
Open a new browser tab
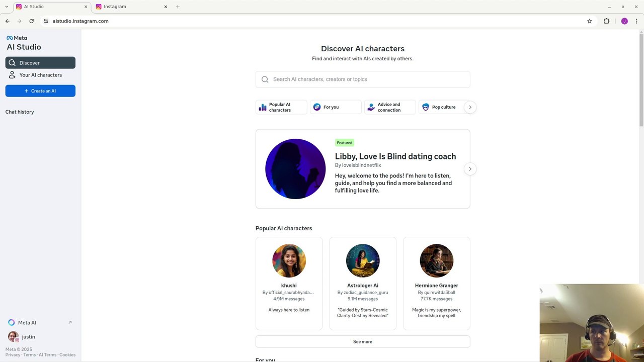coord(178,7)
